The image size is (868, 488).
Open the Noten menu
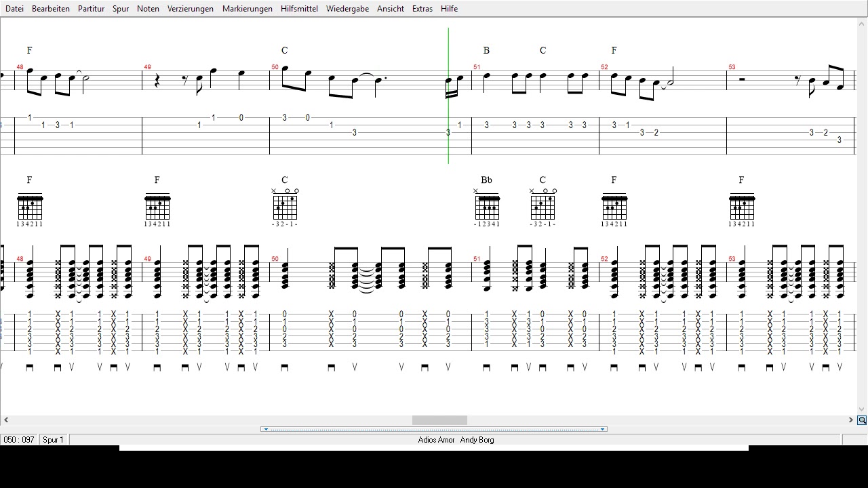click(148, 9)
